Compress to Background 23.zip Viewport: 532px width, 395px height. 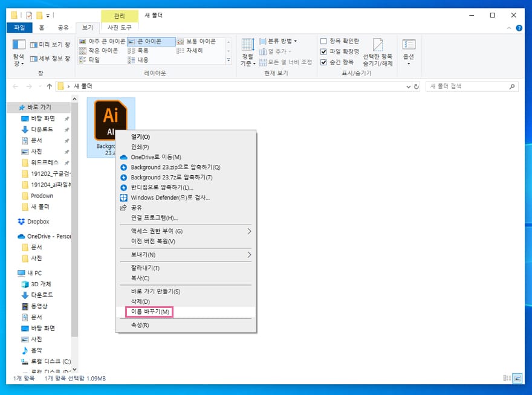click(x=186, y=167)
